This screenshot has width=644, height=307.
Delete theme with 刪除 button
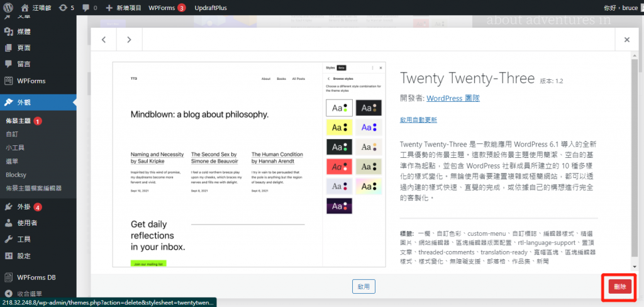pyautogui.click(x=619, y=287)
